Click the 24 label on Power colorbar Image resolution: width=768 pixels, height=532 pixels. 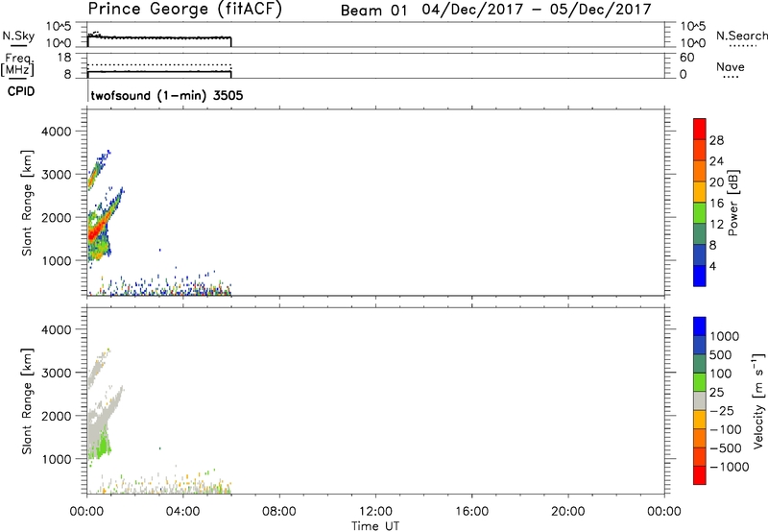click(716, 161)
